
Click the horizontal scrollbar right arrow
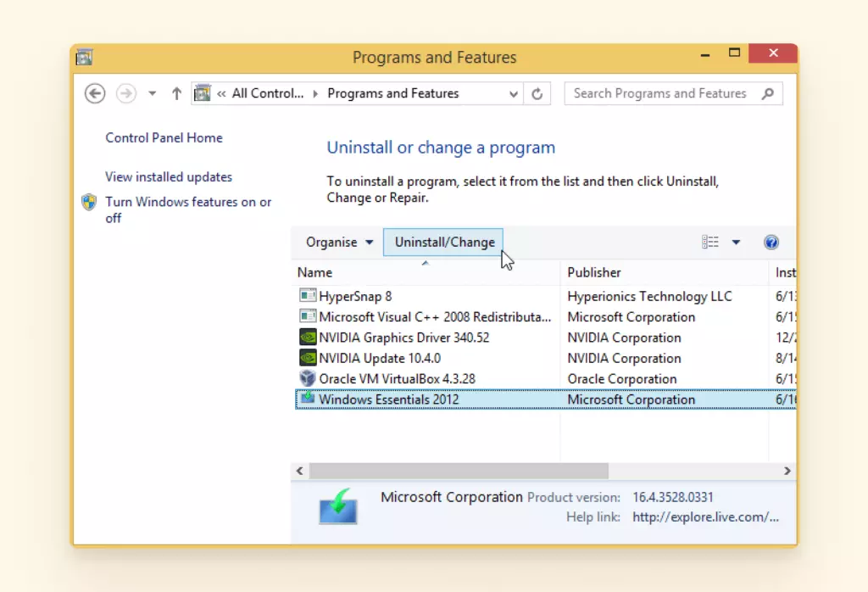pyautogui.click(x=787, y=471)
